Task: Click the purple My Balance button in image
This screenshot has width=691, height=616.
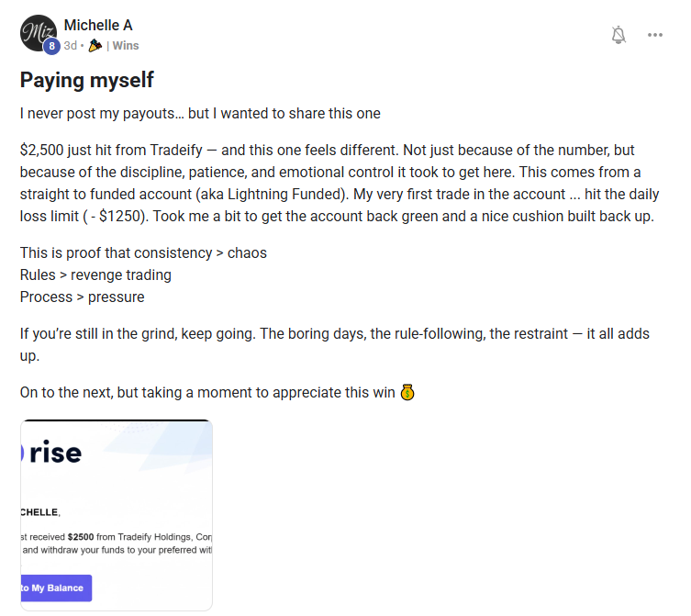Action: click(x=56, y=588)
